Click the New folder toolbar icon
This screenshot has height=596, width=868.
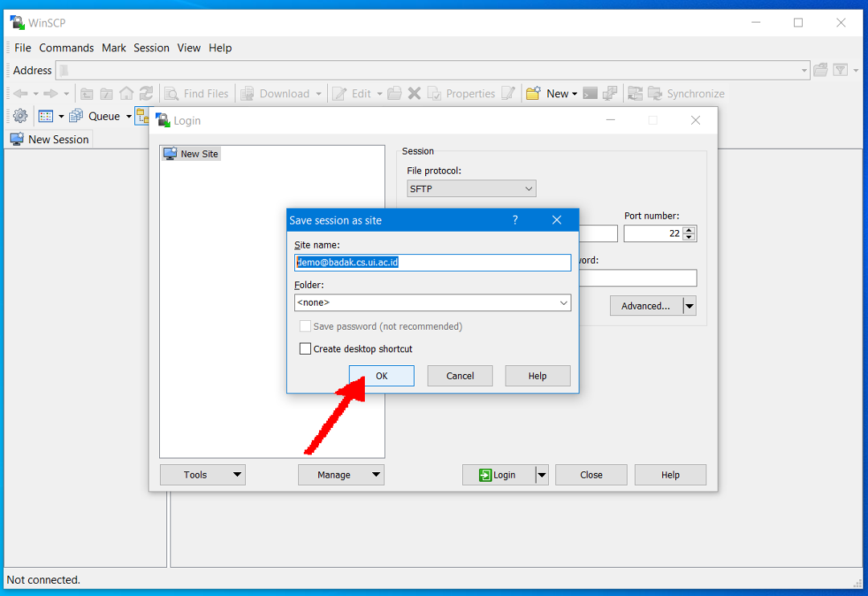533,93
